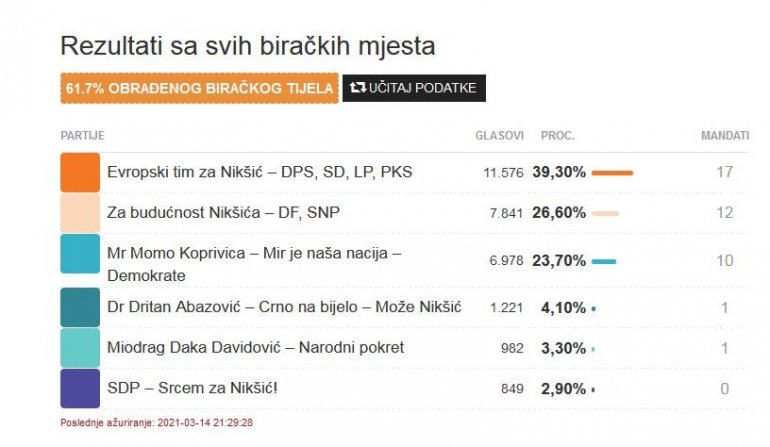Click the orange 39,30% progress bar
770x447 pixels.
click(x=612, y=172)
